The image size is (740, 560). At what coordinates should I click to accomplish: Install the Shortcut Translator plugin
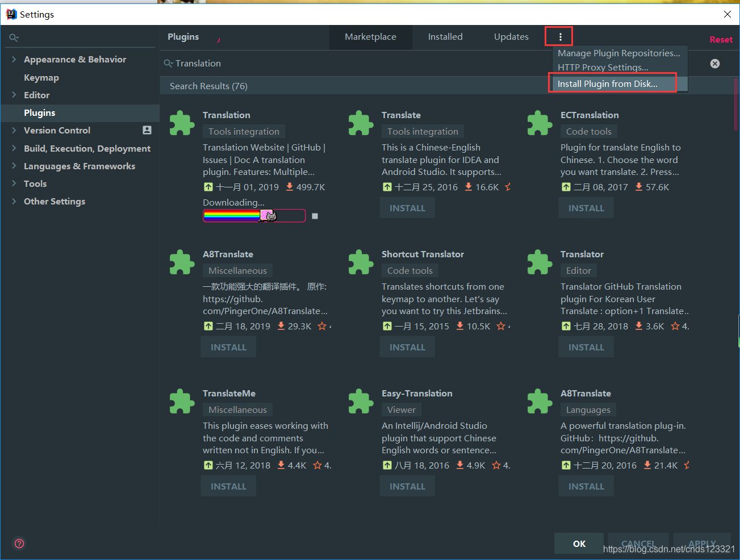point(407,347)
